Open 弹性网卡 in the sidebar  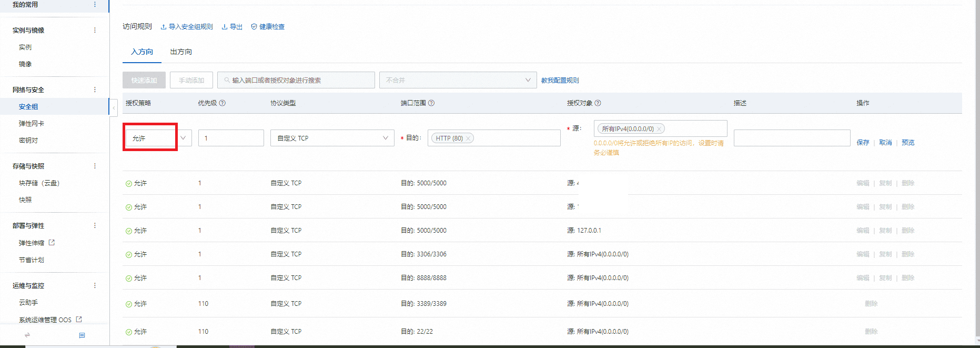[32, 124]
